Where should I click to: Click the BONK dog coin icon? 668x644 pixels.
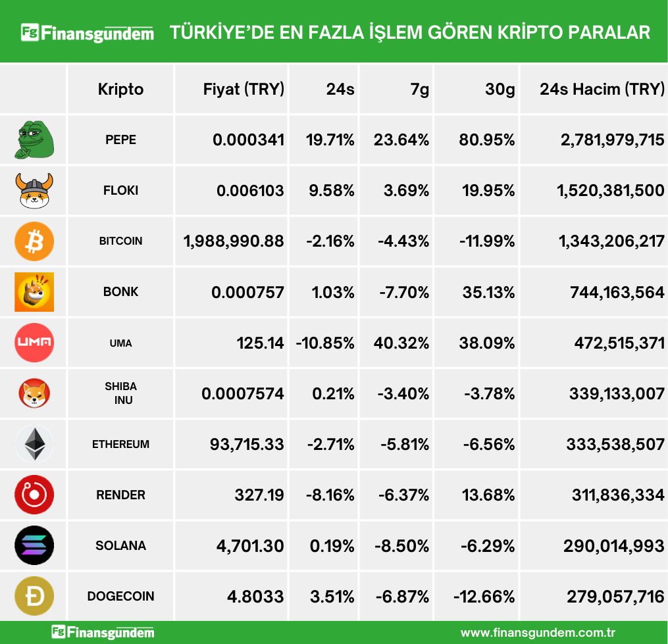[34, 292]
